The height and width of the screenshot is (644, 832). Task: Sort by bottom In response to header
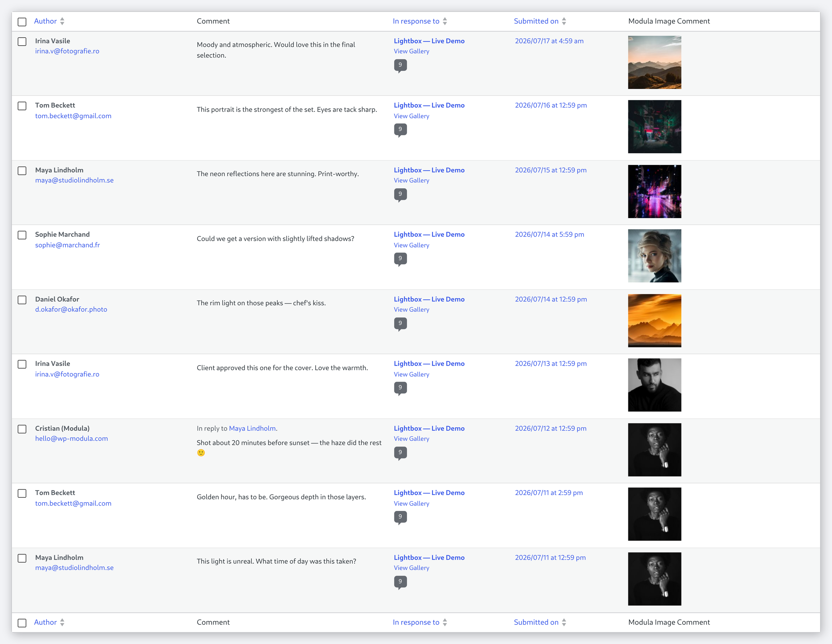click(416, 622)
